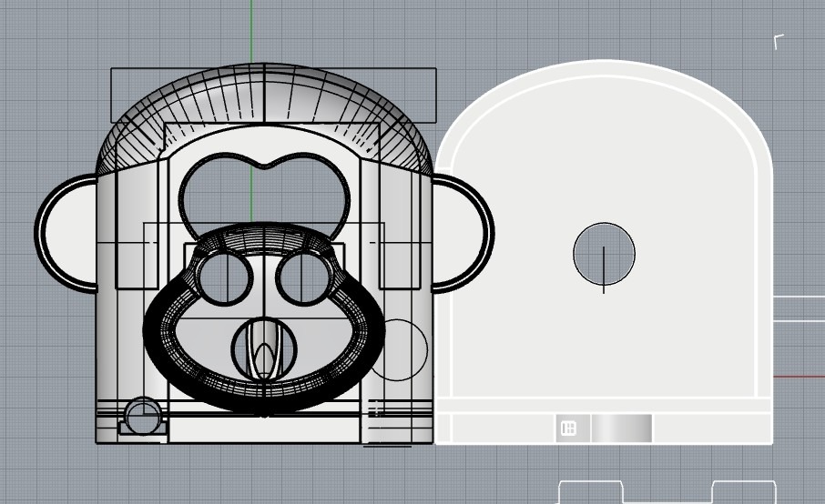Select the shaded gradient rectangle on white panel base
This screenshot has width=825, height=504.
click(621, 428)
